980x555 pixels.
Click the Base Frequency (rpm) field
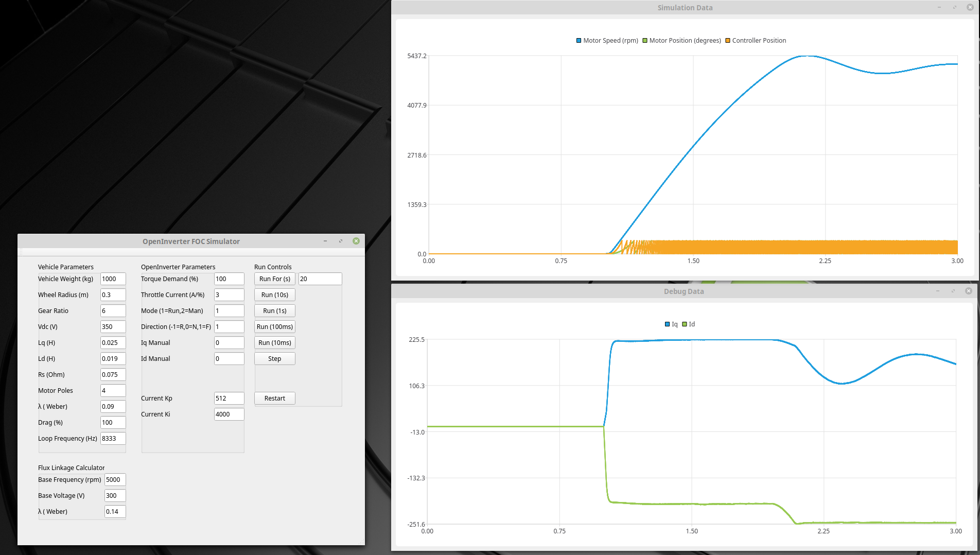(115, 480)
